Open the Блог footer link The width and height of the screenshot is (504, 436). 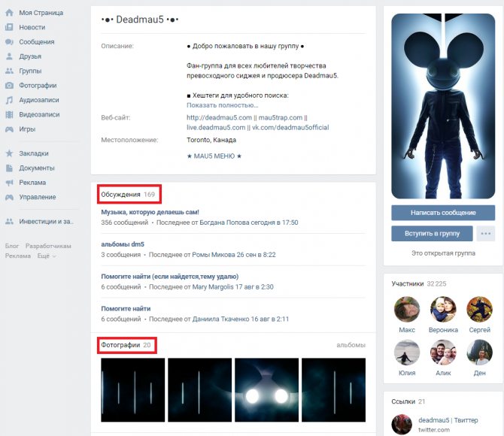click(x=12, y=246)
